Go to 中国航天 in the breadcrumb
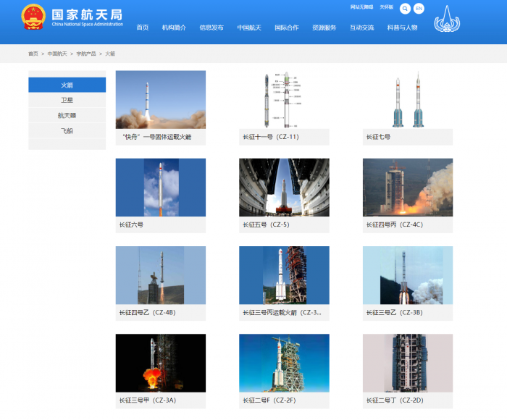 click(57, 54)
